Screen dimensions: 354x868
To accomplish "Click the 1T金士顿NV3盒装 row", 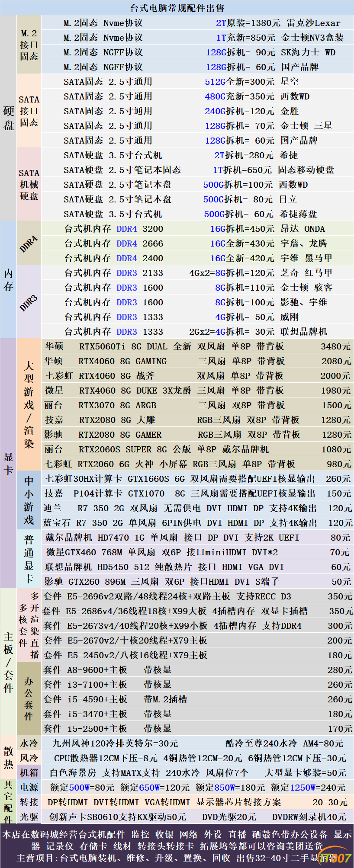I will click(197, 38).
